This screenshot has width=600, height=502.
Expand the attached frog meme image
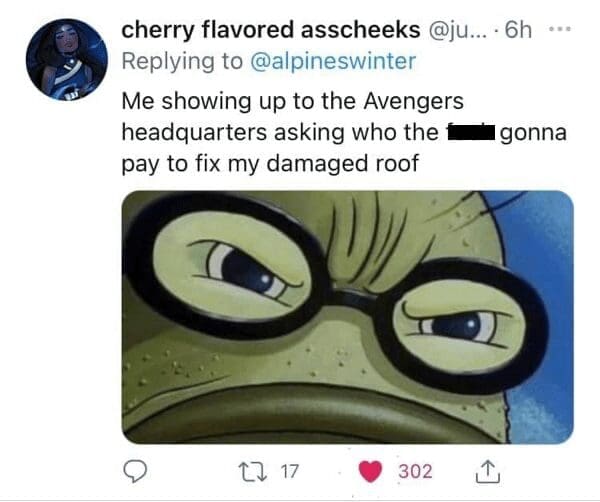tap(347, 317)
